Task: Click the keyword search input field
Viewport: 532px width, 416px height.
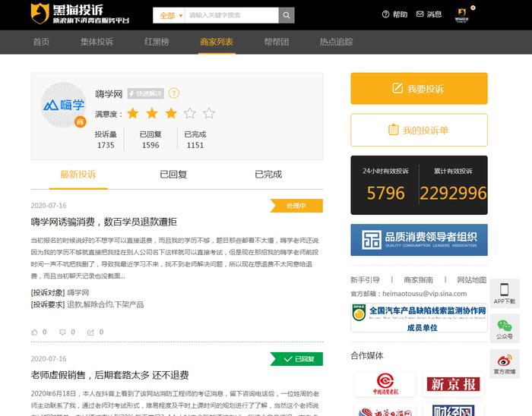Action: pyautogui.click(x=232, y=15)
